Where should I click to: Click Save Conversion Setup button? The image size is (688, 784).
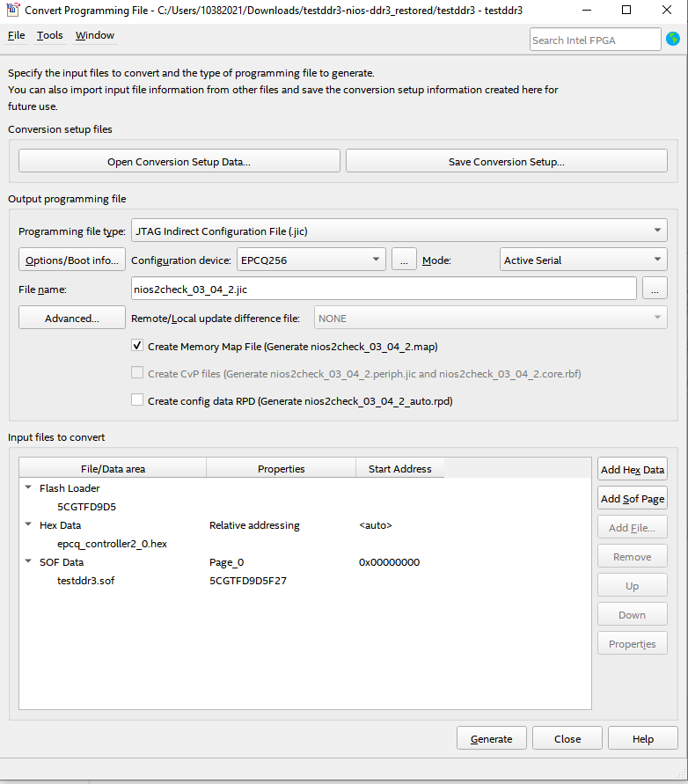pyautogui.click(x=507, y=161)
